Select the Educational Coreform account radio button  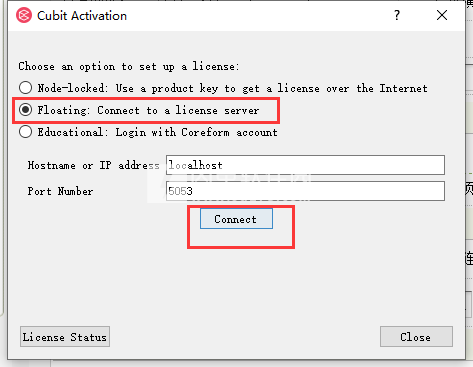(26, 132)
